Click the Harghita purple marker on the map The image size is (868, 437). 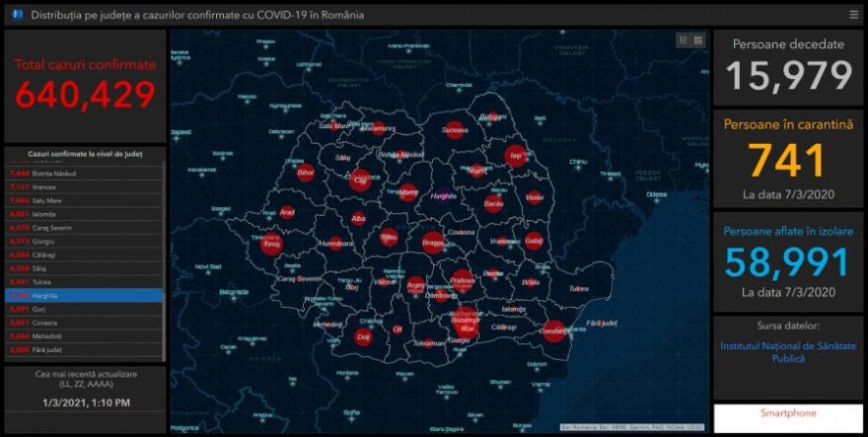(x=442, y=195)
